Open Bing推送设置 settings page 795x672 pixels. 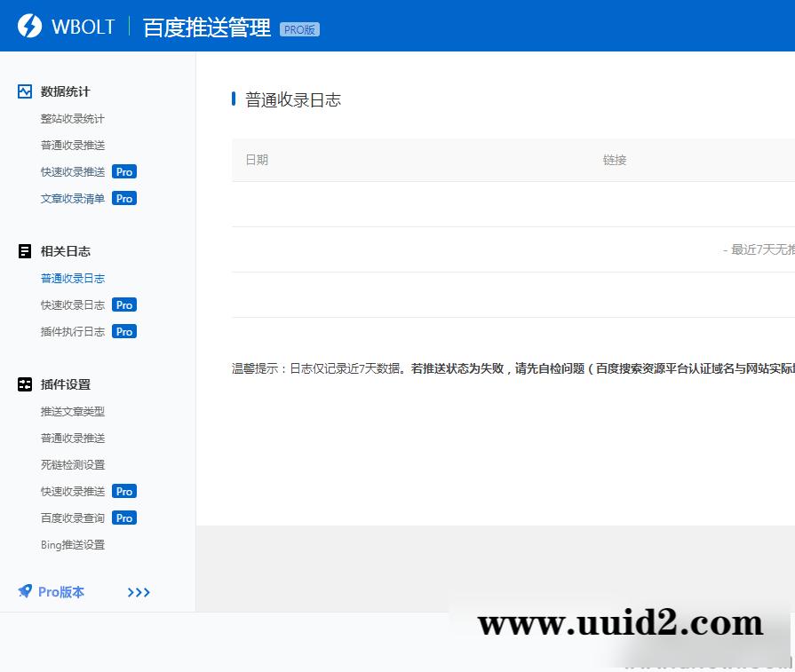[x=72, y=544]
